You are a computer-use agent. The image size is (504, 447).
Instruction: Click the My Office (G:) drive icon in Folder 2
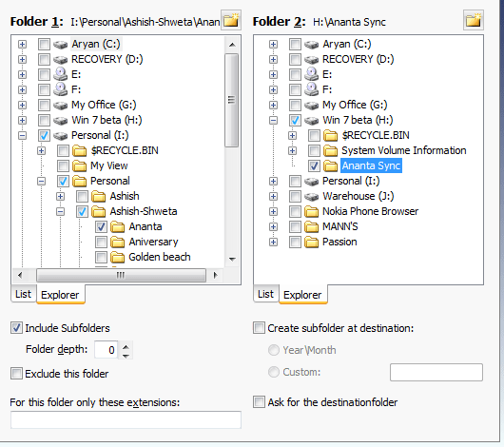pos(312,105)
